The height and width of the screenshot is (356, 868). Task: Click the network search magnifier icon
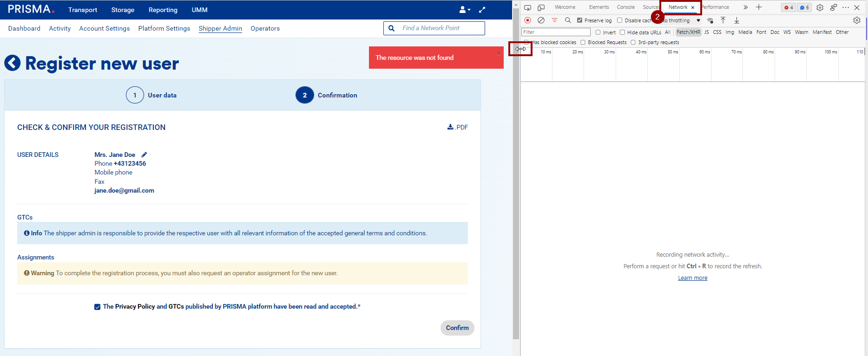(568, 20)
